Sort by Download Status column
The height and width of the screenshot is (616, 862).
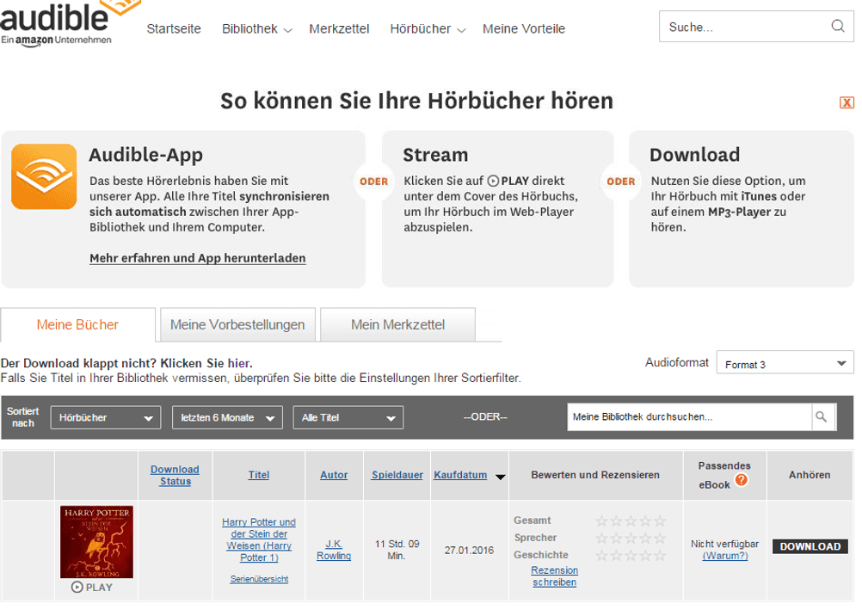[x=175, y=475]
